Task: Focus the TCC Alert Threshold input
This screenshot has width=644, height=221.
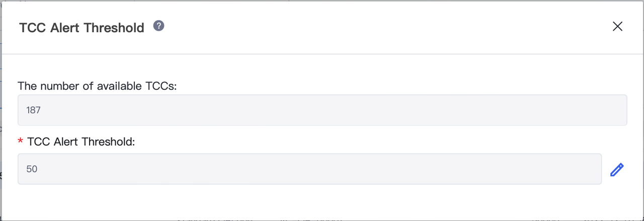Action: tap(309, 169)
